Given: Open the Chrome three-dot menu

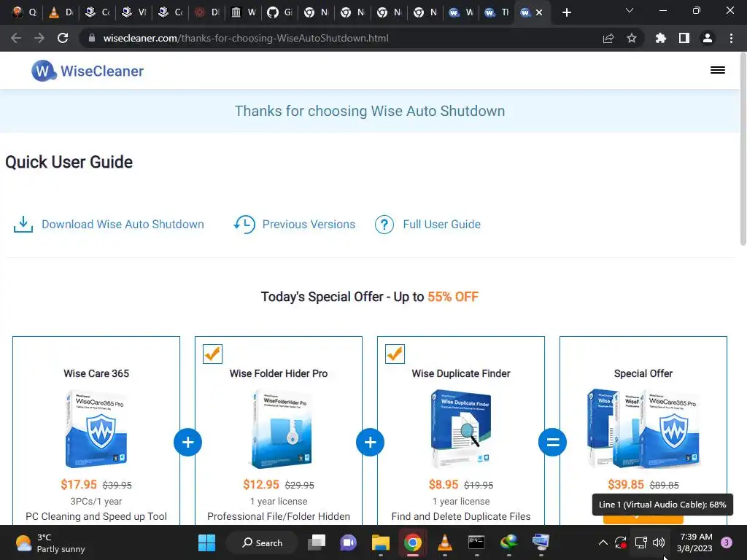Looking at the screenshot, I should point(731,38).
